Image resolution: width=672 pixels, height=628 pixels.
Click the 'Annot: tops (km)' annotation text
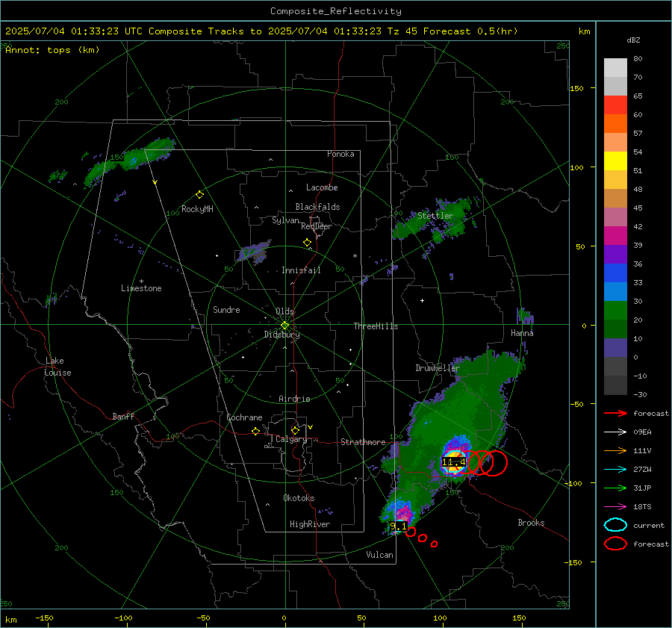pyautogui.click(x=52, y=50)
